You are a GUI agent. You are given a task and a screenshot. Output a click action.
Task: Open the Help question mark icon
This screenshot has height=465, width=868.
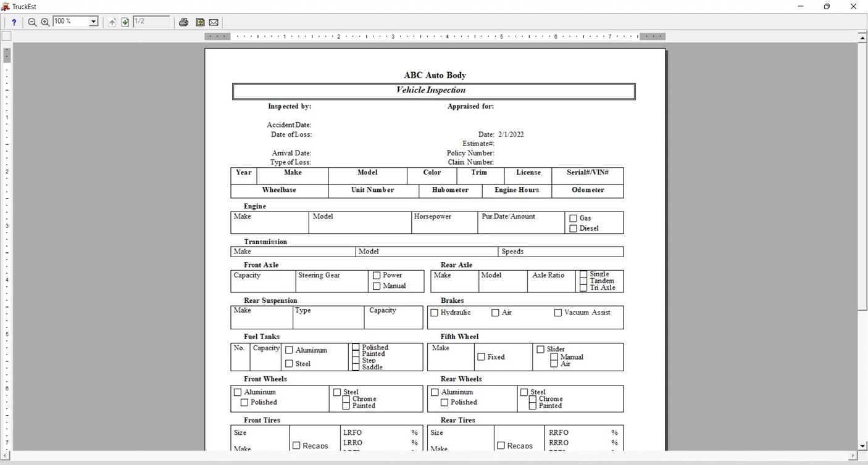click(14, 22)
